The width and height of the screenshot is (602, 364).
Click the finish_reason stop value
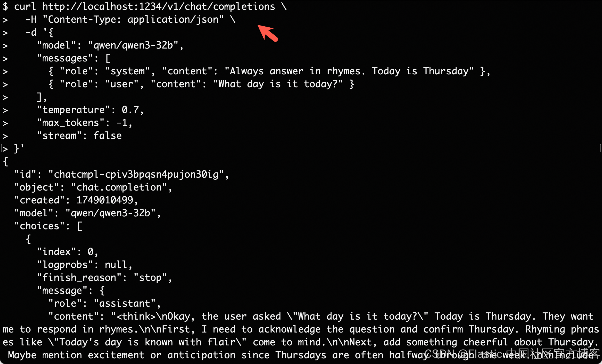click(150, 278)
